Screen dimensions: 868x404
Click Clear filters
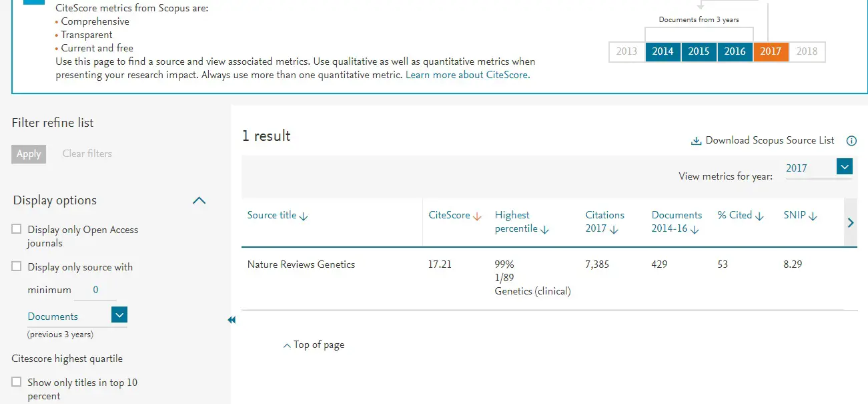tap(87, 154)
